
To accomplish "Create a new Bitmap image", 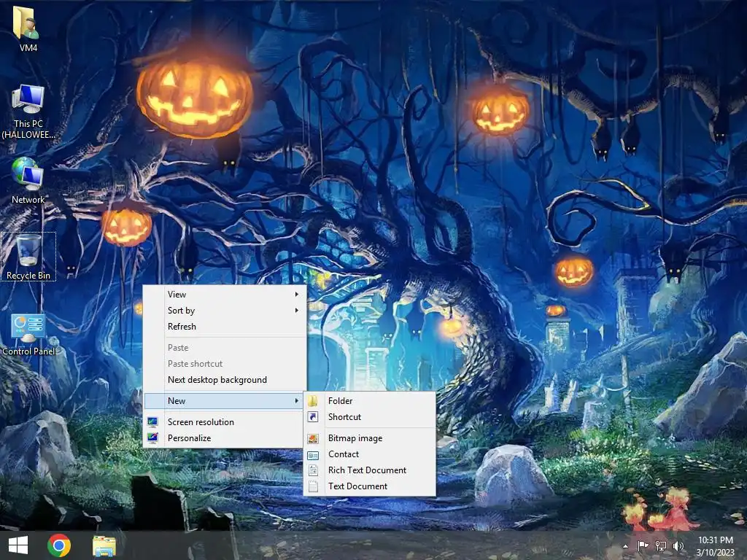I will pyautogui.click(x=370, y=438).
